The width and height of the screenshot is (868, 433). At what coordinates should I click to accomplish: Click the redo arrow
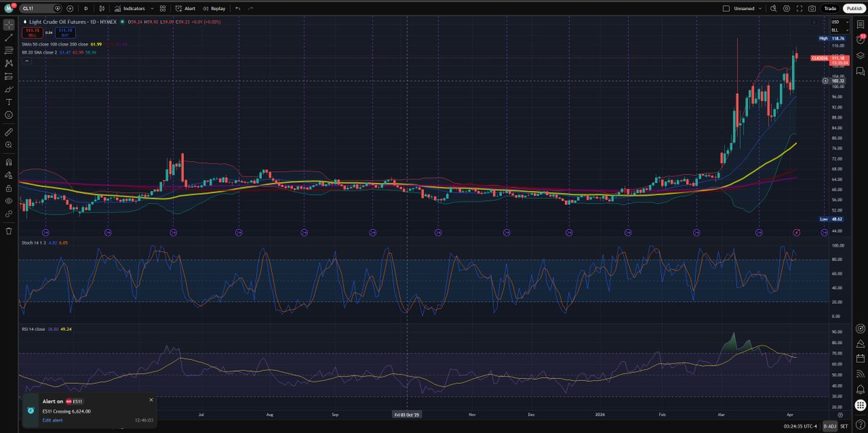click(x=251, y=9)
